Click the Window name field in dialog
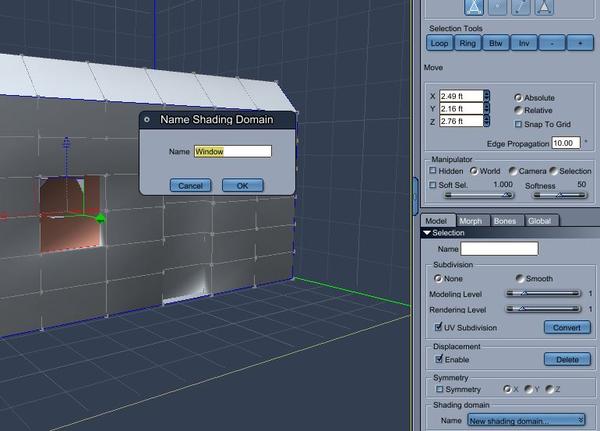This screenshot has width=600, height=431. 233,152
